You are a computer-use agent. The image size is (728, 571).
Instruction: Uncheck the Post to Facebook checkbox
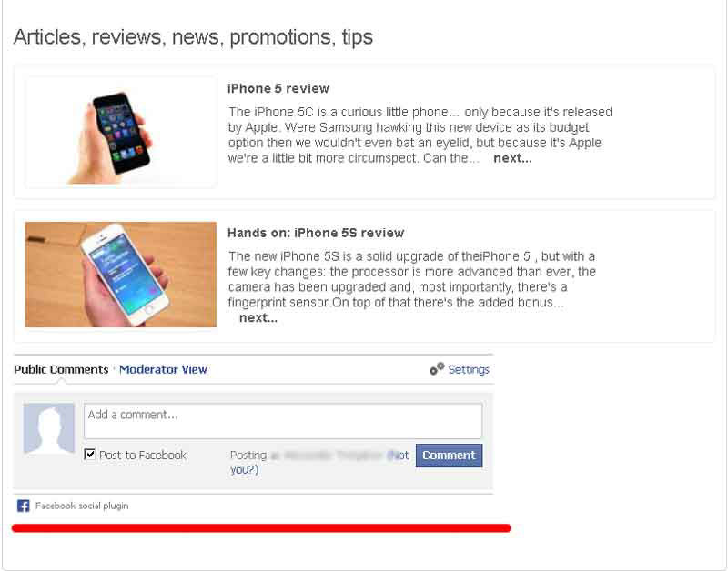point(89,454)
